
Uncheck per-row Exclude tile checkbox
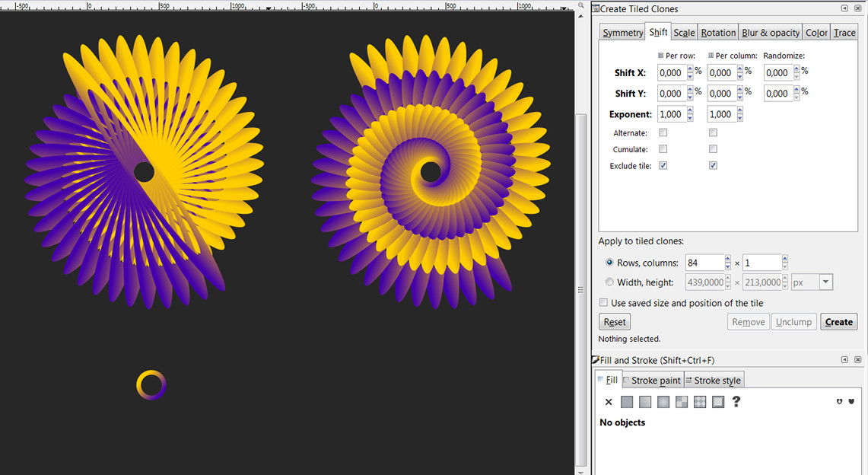coord(663,165)
